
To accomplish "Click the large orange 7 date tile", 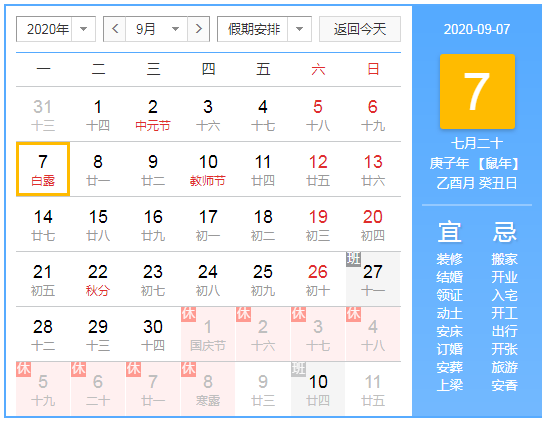I will tap(477, 91).
